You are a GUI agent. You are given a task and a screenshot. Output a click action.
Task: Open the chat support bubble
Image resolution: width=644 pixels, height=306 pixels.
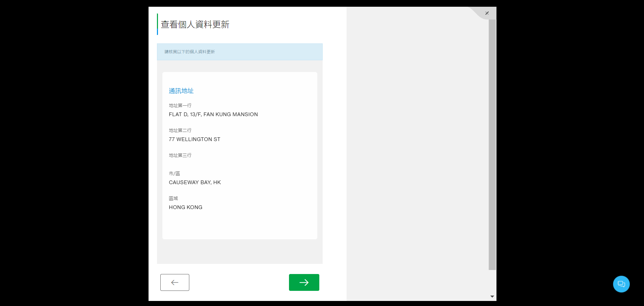pyautogui.click(x=621, y=284)
